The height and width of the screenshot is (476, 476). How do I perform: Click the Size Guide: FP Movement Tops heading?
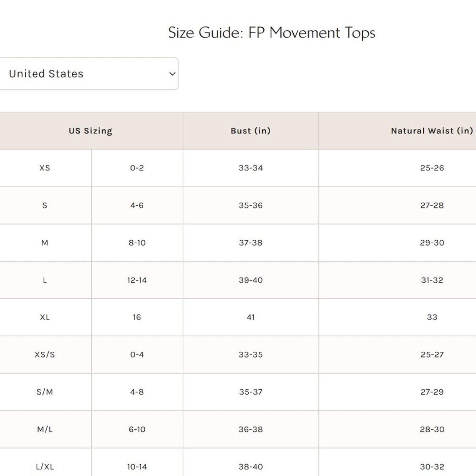pyautogui.click(x=271, y=33)
